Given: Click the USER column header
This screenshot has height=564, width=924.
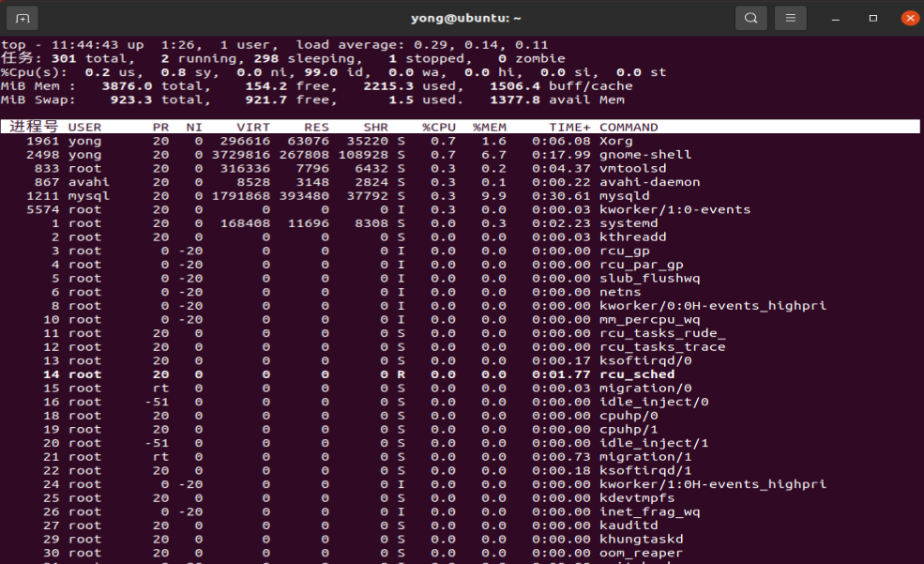Looking at the screenshot, I should (84, 128).
